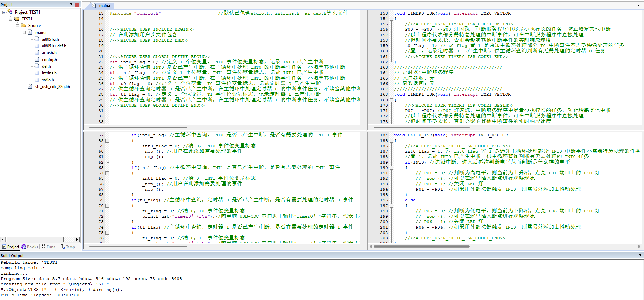Click the file icon for stc_usb_cdc_32g.lib
Screen dimensions: 644x300
point(30,86)
